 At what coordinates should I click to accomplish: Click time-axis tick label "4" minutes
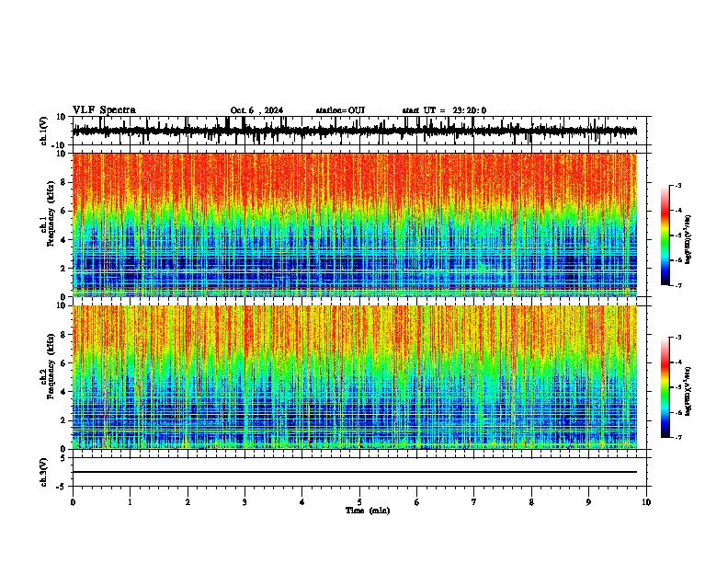click(x=302, y=502)
